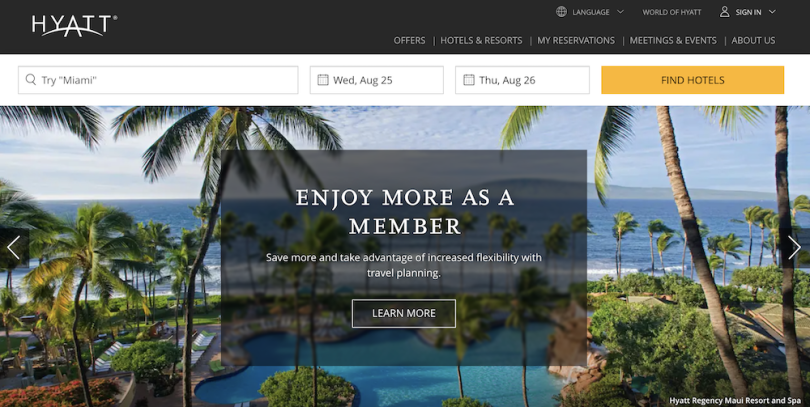The width and height of the screenshot is (810, 407).
Task: Advance to the next carousel slide
Action: (794, 248)
